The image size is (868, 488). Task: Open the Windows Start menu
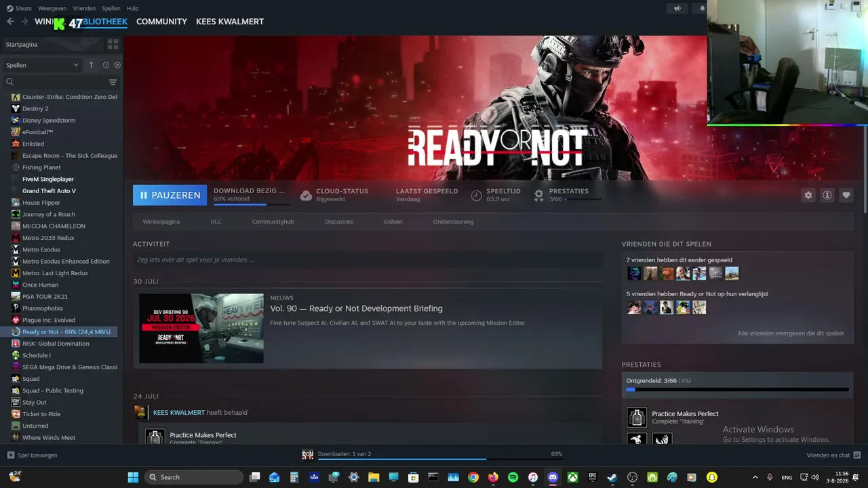point(133,477)
